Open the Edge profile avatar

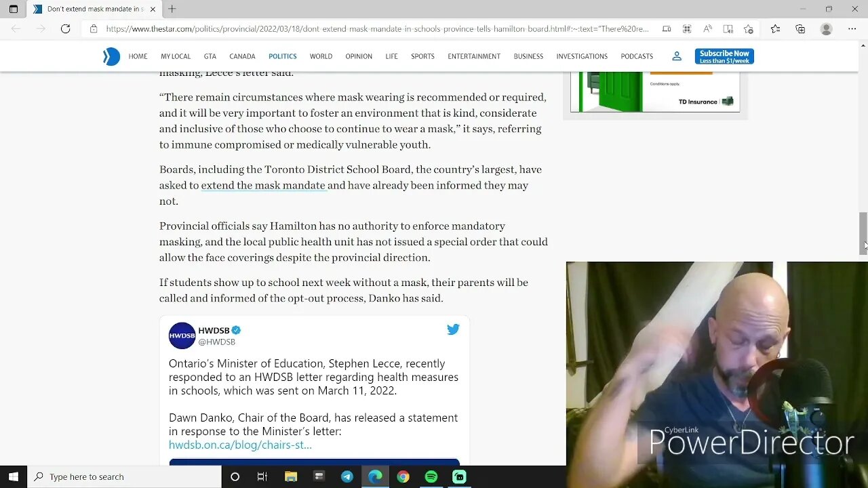[x=826, y=28]
